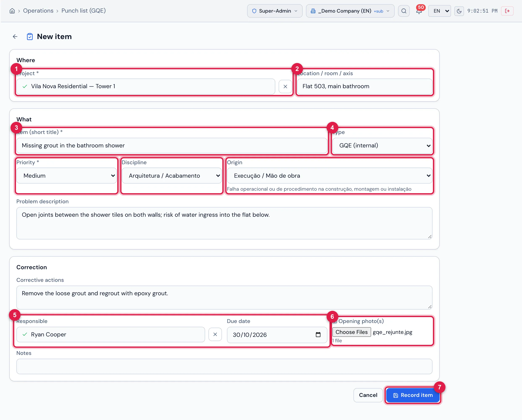The width and height of the screenshot is (522, 420).
Task: Clear the selected project with X
Action: click(x=285, y=86)
